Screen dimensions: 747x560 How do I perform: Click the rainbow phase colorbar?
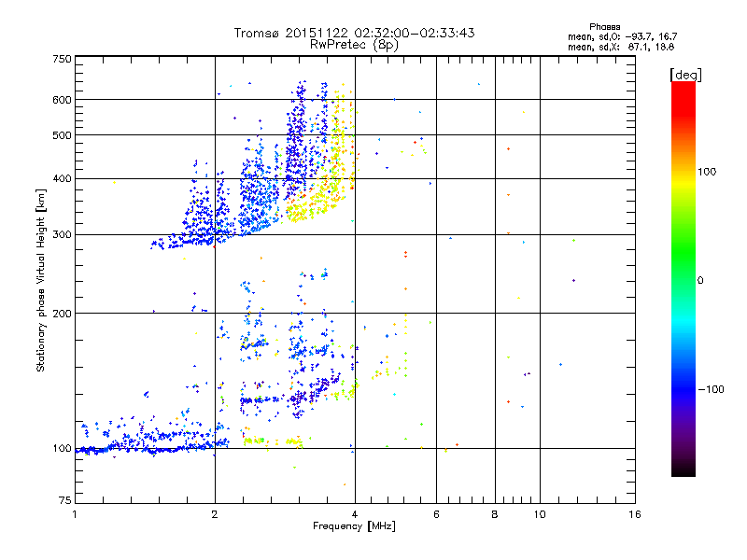[x=684, y=278]
